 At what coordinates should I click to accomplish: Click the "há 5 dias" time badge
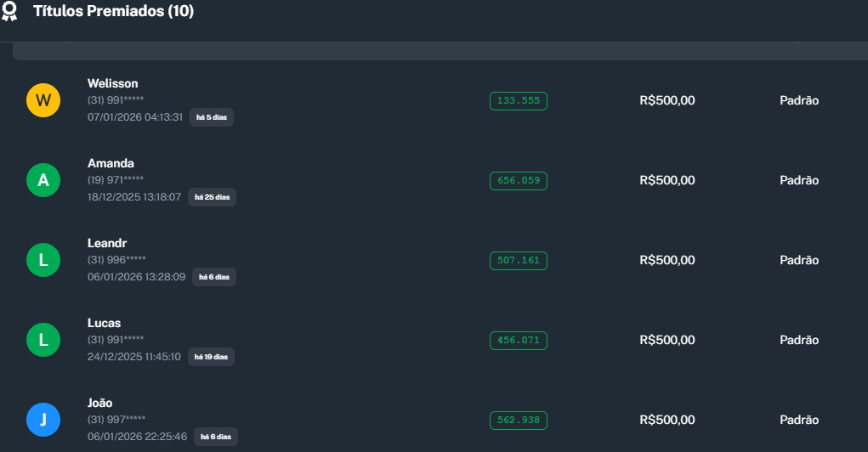pos(212,117)
